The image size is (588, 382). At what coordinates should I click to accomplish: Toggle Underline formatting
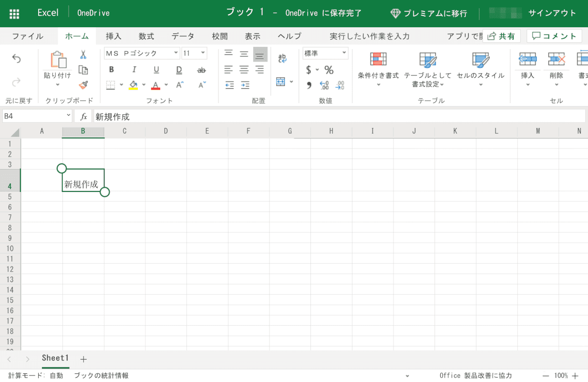point(156,70)
